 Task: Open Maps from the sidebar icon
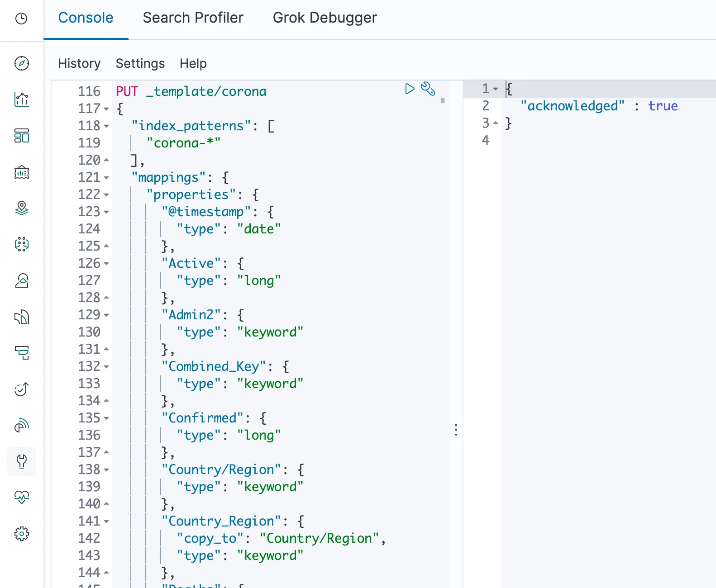click(22, 208)
